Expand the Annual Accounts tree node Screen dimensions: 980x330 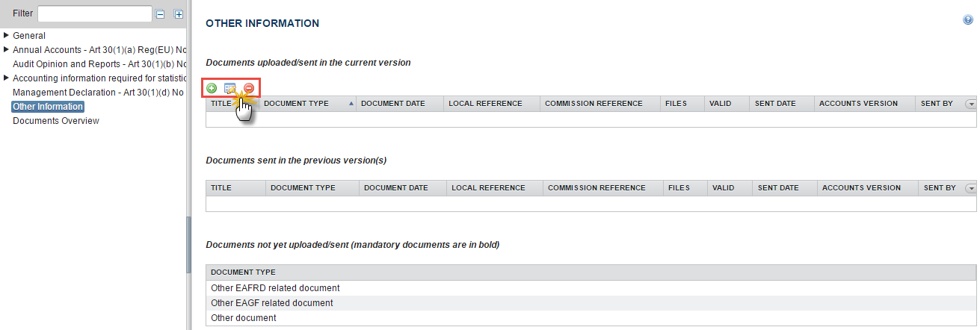tap(7, 49)
